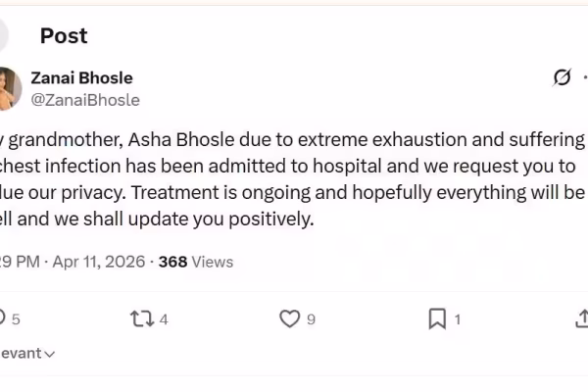Click the repost count number 4

click(164, 318)
